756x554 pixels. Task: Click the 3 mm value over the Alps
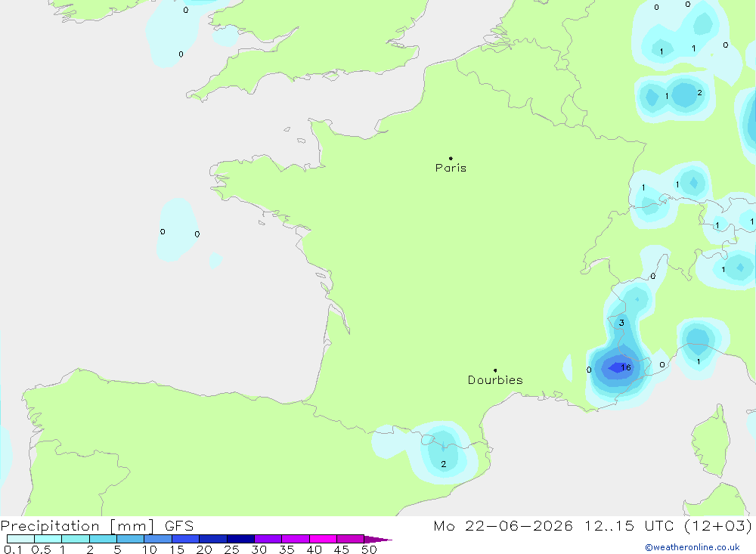click(x=621, y=323)
